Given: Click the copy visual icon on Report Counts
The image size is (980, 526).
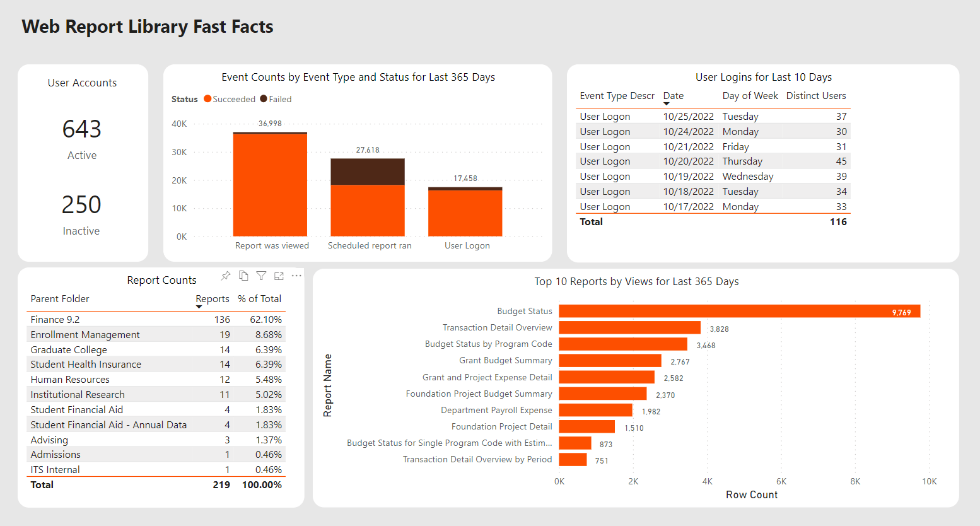Looking at the screenshot, I should (243, 276).
